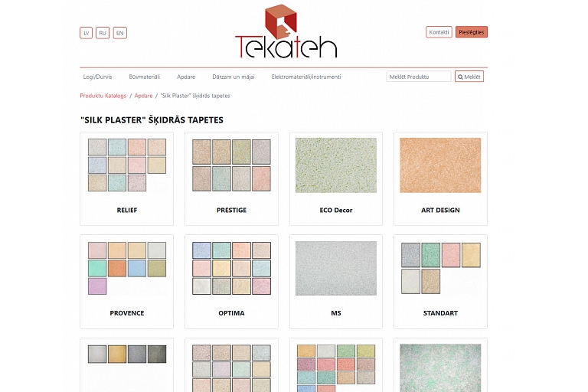The image size is (588, 392).
Task: Go to Apdare breadcrumb link
Action: pos(143,96)
